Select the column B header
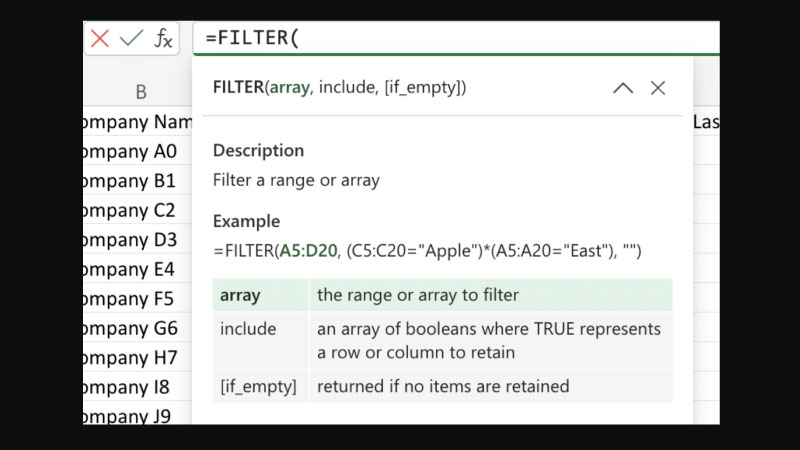The width and height of the screenshot is (800, 450). pyautogui.click(x=141, y=92)
